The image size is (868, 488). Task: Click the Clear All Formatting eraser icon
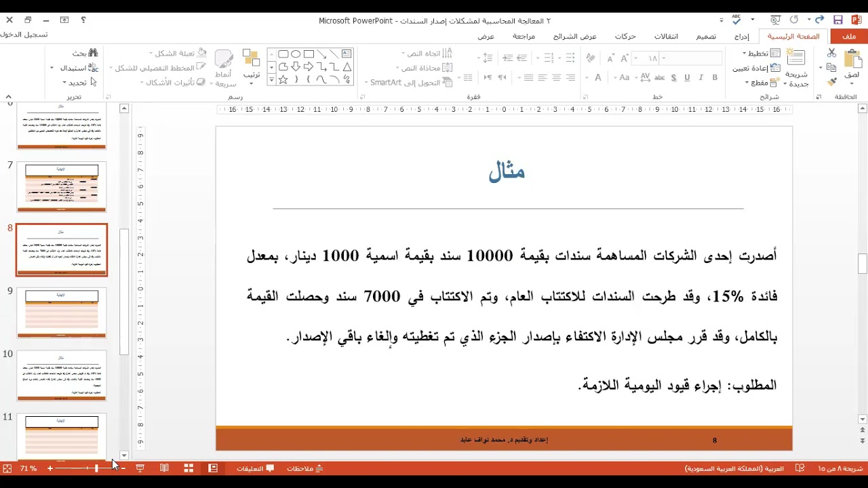[x=591, y=58]
